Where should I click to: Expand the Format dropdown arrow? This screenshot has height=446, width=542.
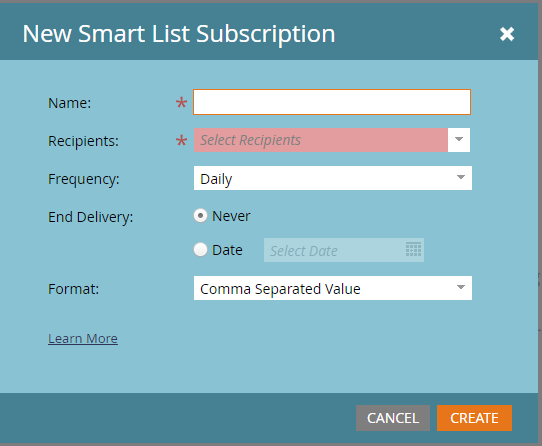point(460,288)
